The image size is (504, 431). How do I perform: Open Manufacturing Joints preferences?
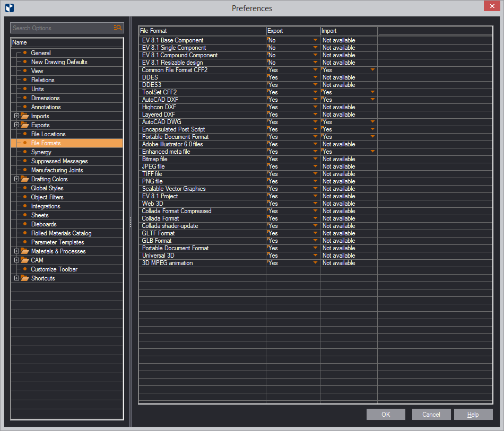(57, 170)
